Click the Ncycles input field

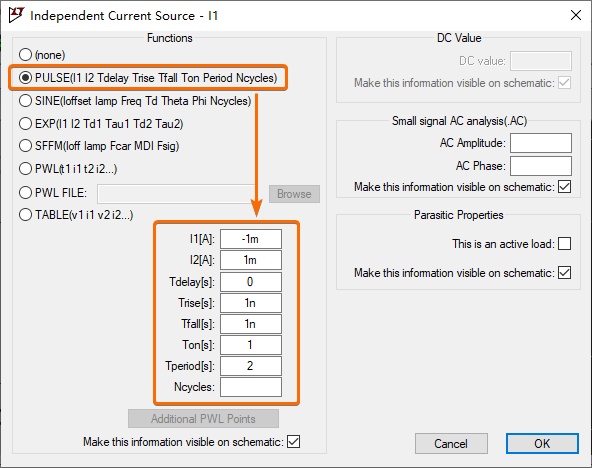point(251,387)
